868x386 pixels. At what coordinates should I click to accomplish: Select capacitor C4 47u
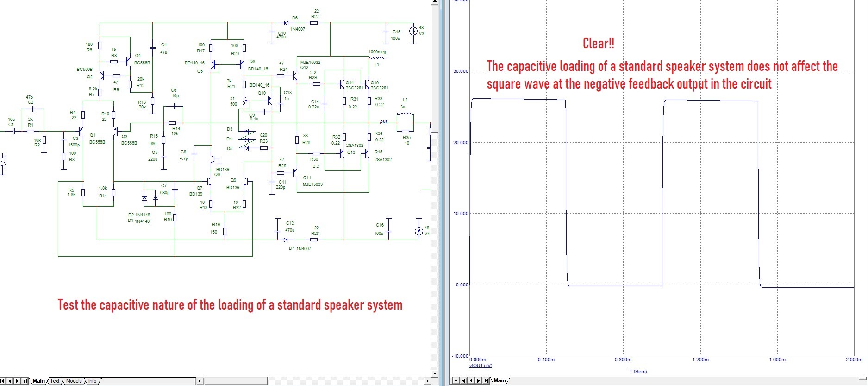(152, 48)
